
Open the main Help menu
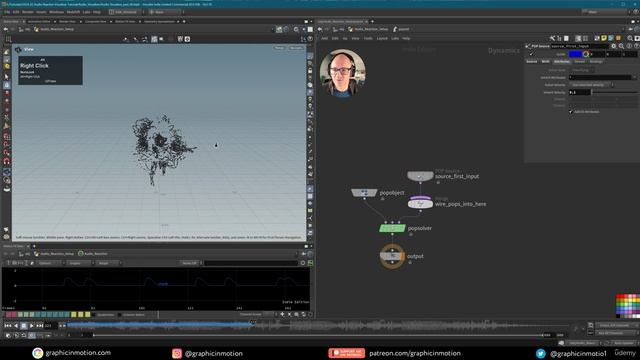97,12
